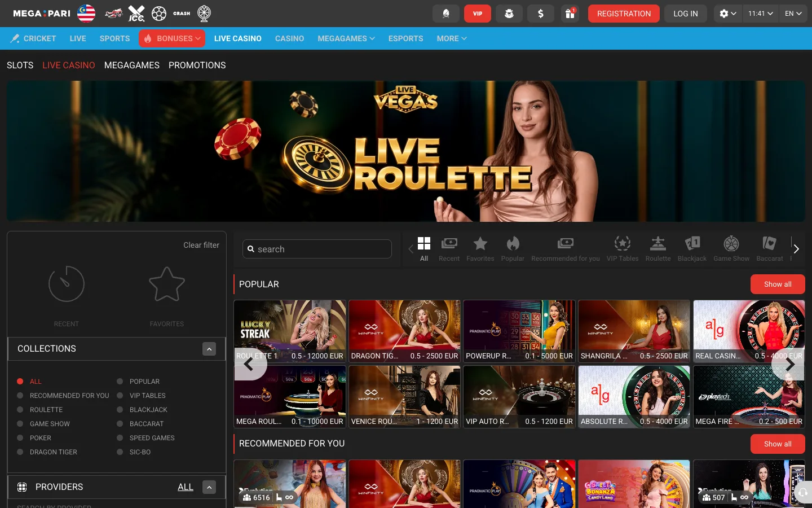Click the LOG IN button
The height and width of the screenshot is (508, 812).
tap(686, 14)
